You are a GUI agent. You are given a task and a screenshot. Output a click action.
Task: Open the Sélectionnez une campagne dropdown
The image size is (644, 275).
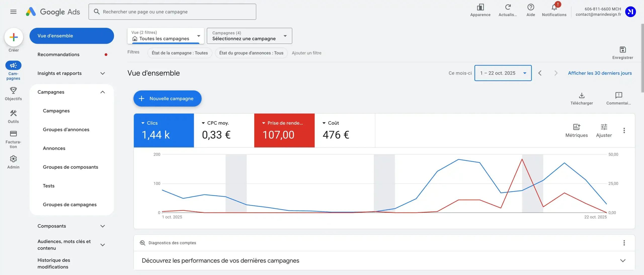point(249,36)
